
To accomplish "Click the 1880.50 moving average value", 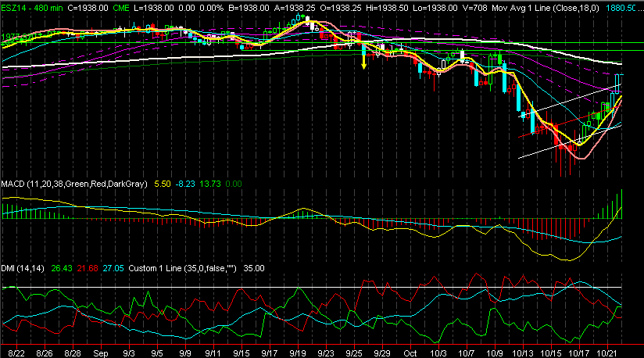I will (621, 8).
